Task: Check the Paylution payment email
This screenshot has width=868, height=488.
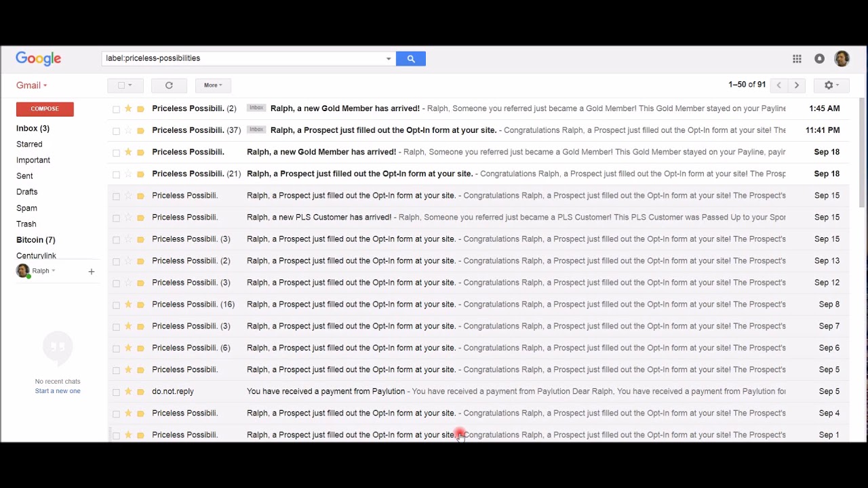Action: click(x=116, y=392)
